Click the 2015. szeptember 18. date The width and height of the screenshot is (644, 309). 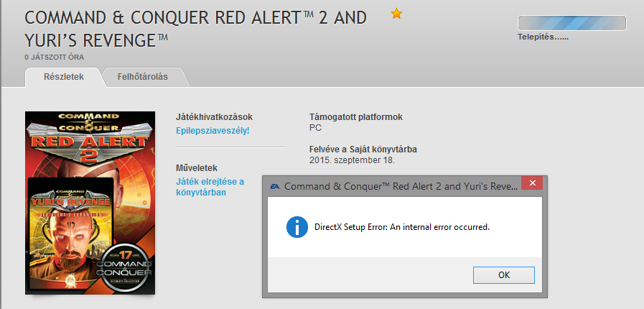point(352,160)
